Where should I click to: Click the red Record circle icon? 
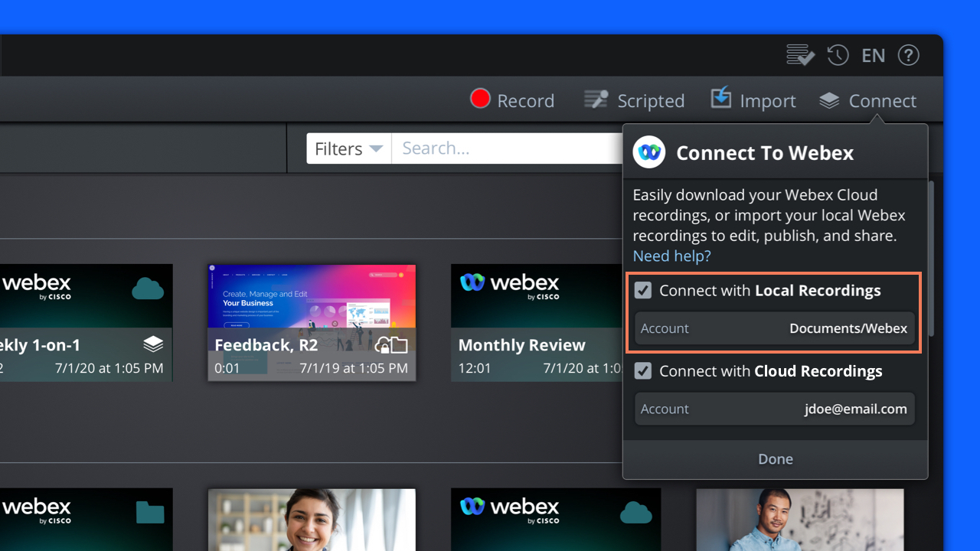480,99
